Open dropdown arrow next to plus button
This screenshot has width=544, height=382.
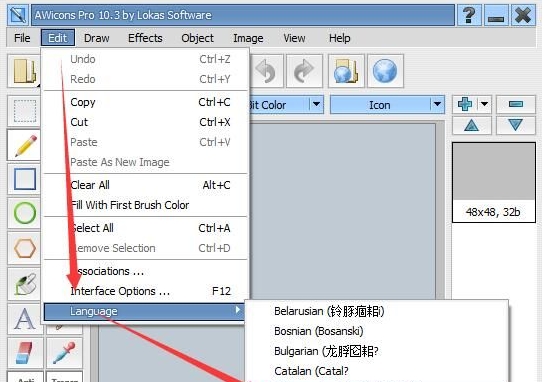pos(484,104)
